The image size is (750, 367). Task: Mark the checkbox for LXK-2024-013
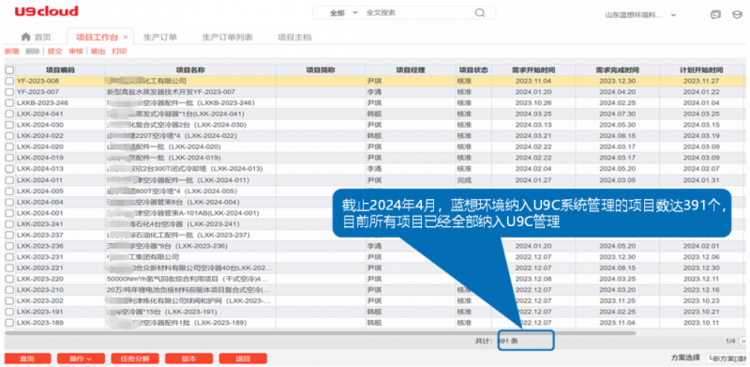pos(10,169)
